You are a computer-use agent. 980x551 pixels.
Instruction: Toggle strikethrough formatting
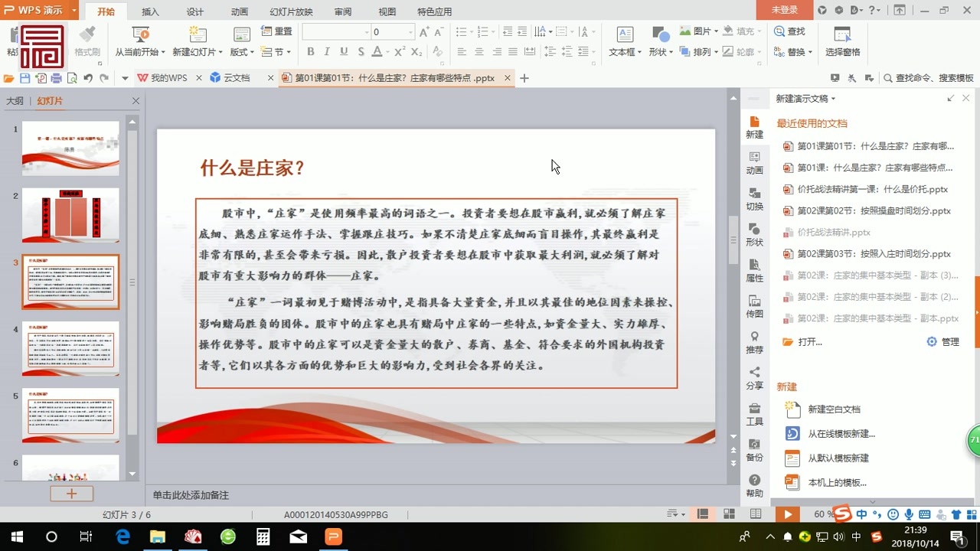(361, 52)
